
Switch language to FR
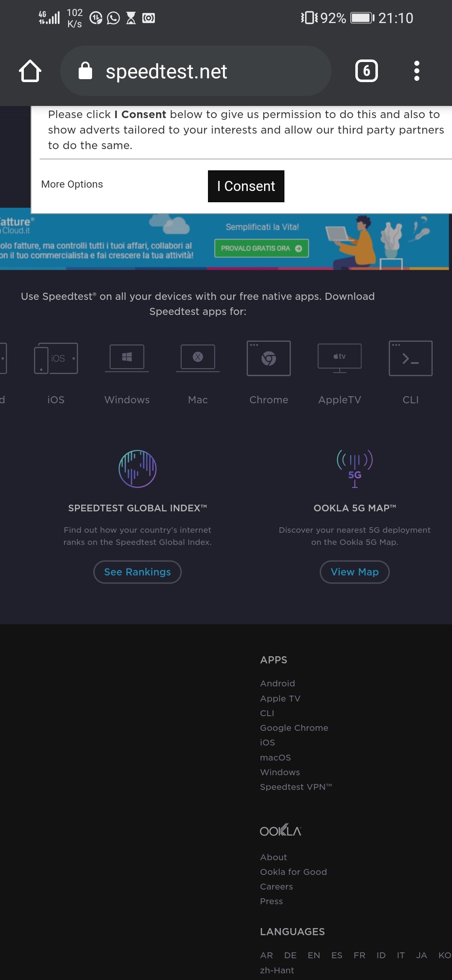(x=360, y=955)
